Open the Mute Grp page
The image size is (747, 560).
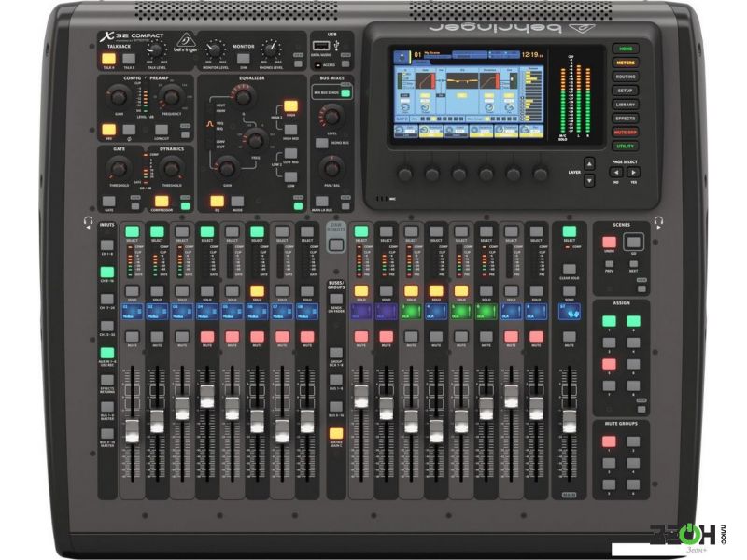pyautogui.click(x=626, y=132)
